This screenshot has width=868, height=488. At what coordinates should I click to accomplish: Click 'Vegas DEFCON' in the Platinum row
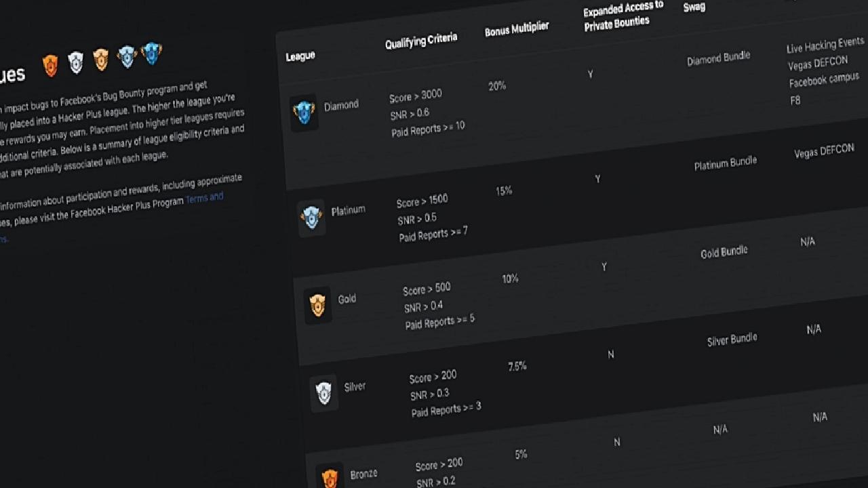point(824,151)
